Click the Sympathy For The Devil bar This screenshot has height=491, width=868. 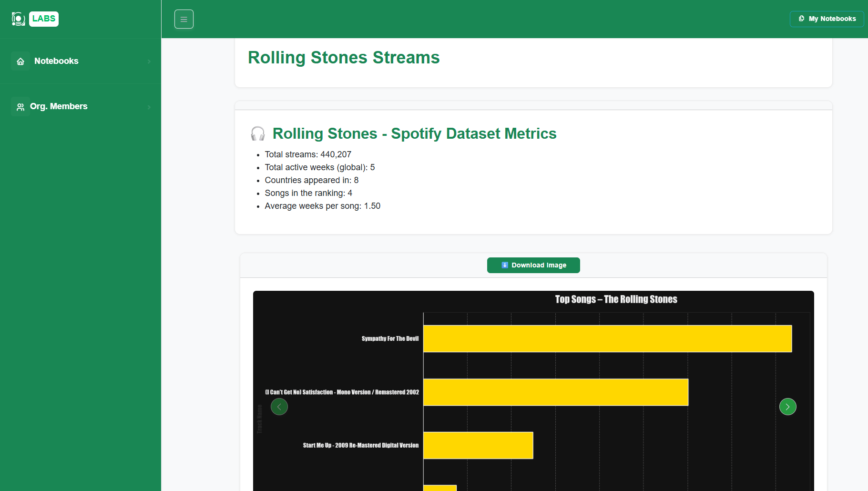[x=608, y=338]
